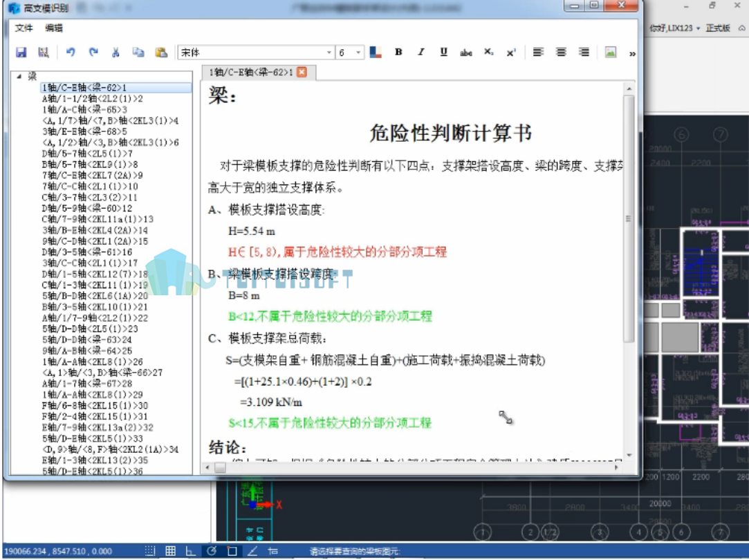Image resolution: width=749 pixels, height=560 pixels.
Task: Toggle ortho mode in status bar
Action: coord(191,551)
